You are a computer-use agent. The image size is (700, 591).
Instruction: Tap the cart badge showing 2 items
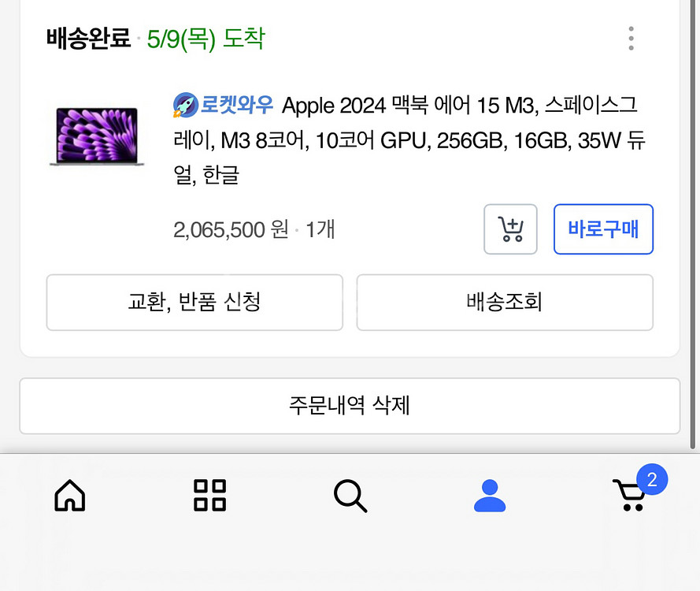(x=654, y=478)
